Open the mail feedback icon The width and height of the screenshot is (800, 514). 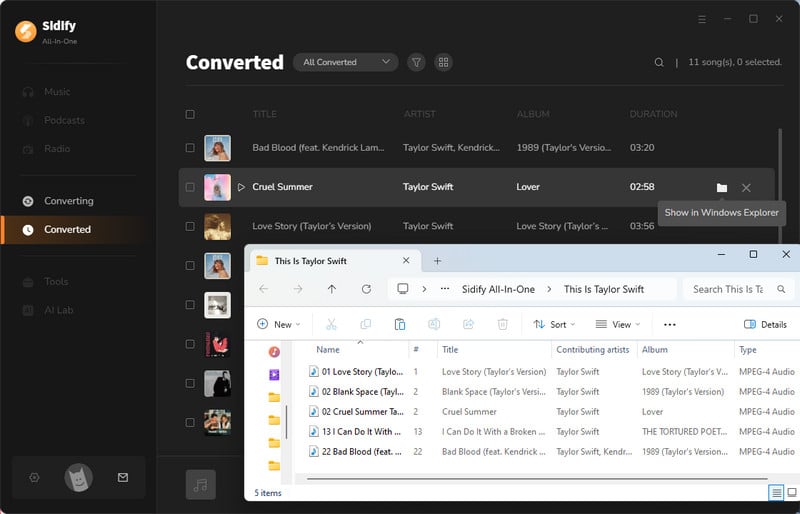pyautogui.click(x=123, y=478)
